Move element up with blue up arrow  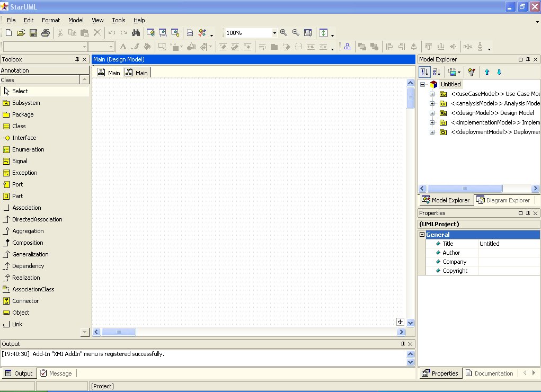click(487, 72)
